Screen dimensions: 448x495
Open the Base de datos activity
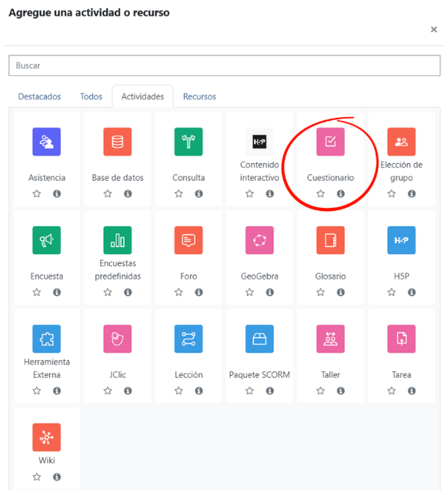[x=118, y=142]
